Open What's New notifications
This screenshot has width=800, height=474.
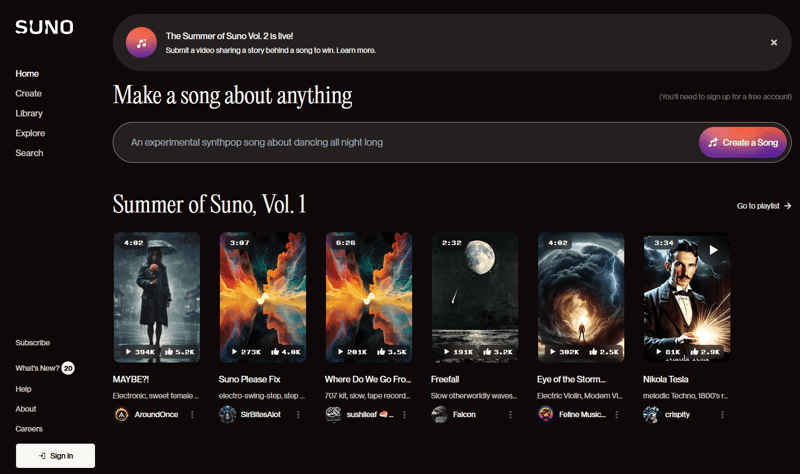(x=45, y=368)
